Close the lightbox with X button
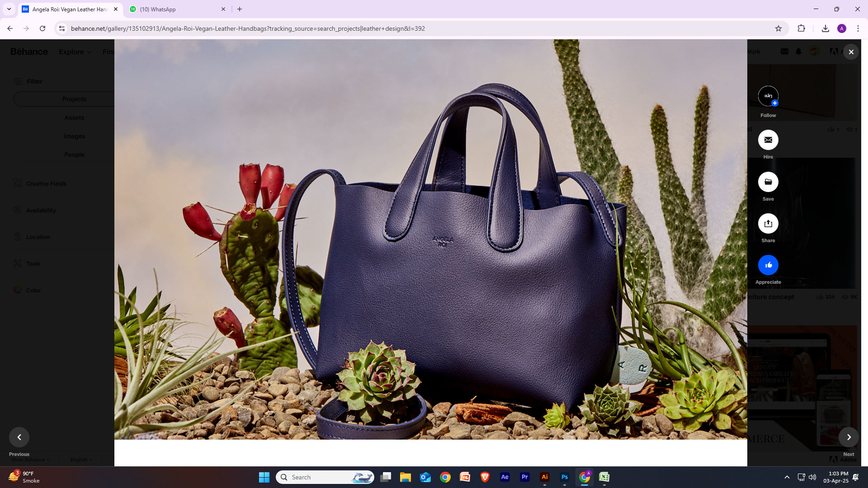Image resolution: width=868 pixels, height=488 pixels. 851,52
